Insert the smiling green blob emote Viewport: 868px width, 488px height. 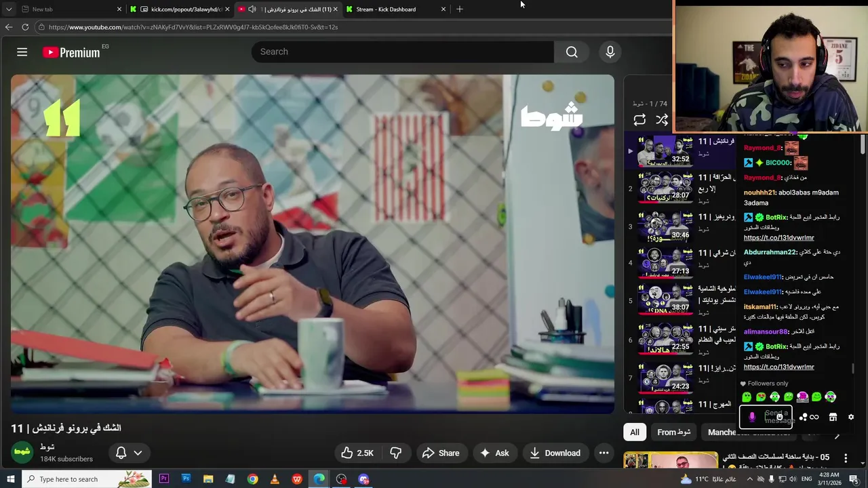pyautogui.click(x=816, y=397)
